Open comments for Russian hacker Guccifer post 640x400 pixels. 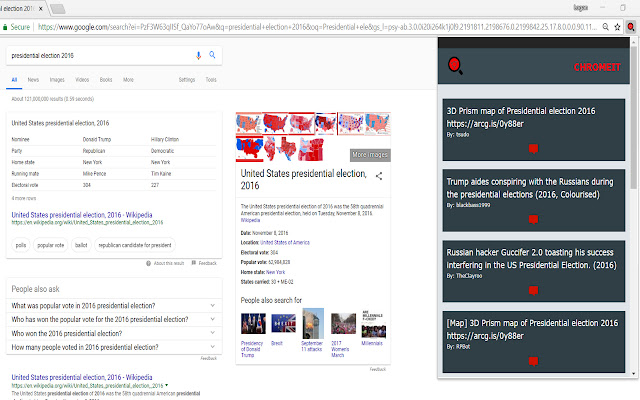(533, 291)
